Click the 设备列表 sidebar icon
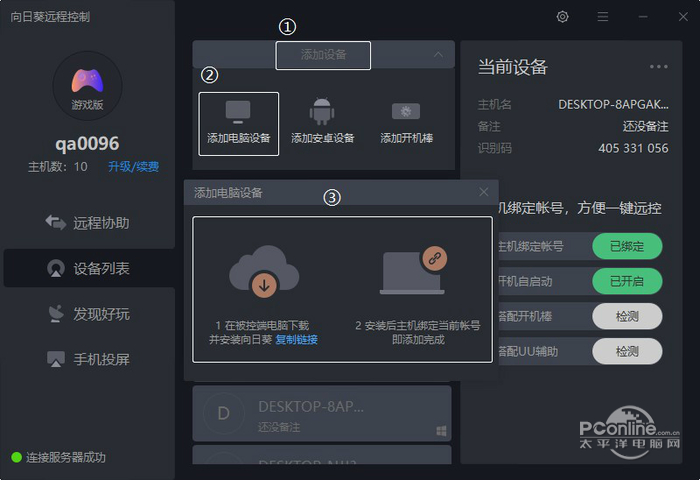Viewport: 700px width, 480px height. click(x=56, y=268)
